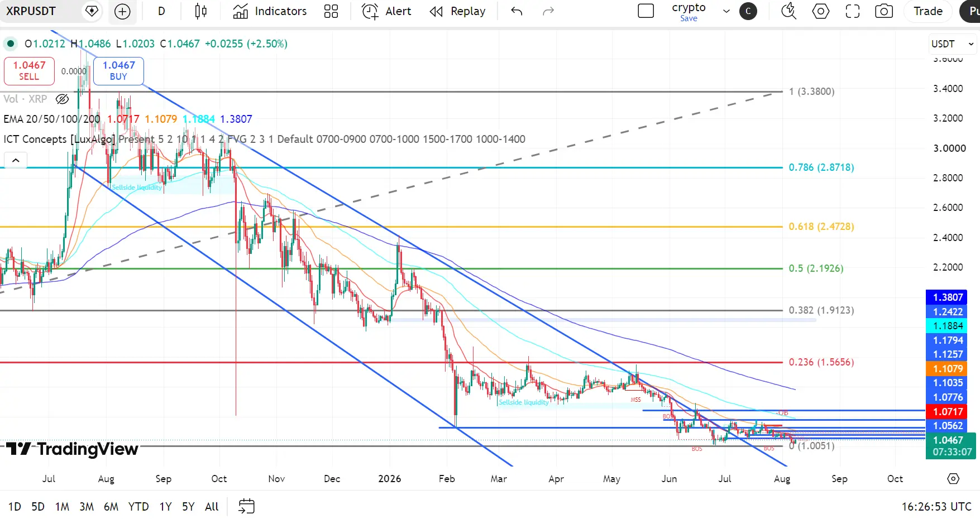Show All time range

pos(212,507)
